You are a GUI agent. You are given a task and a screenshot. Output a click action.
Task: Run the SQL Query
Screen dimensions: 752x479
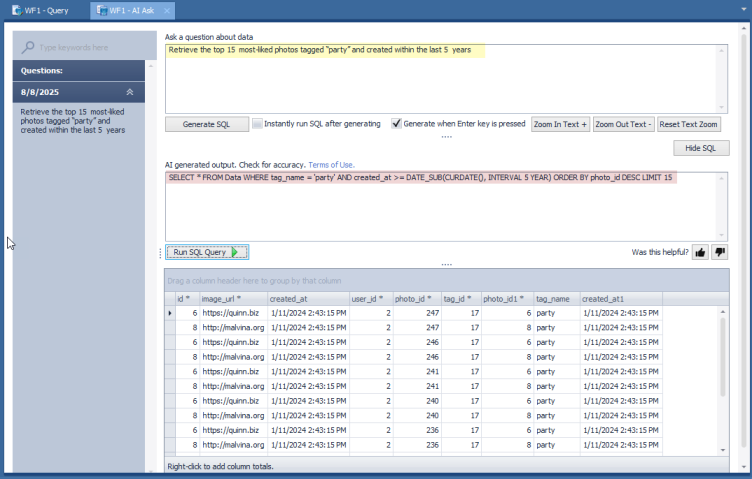pyautogui.click(x=206, y=252)
